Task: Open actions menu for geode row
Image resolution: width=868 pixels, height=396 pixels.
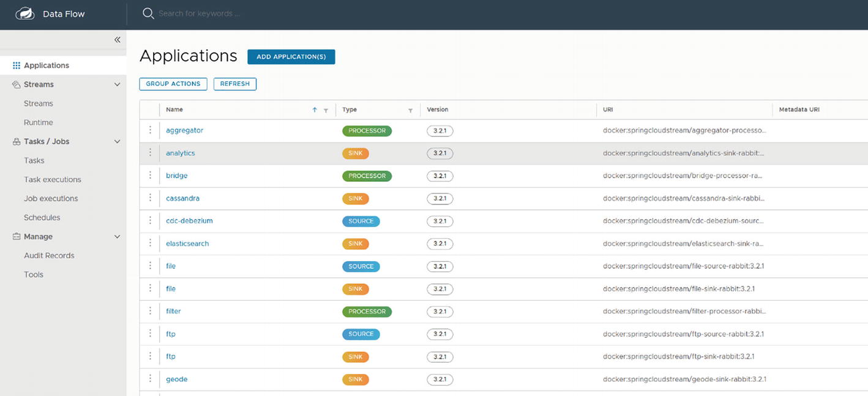Action: coord(150,379)
